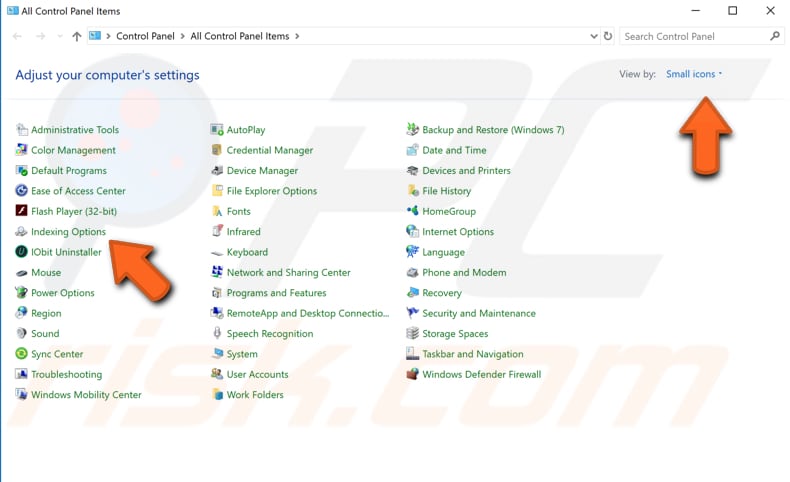Open the Default Programs icon
Viewport: 790px width, 482px height.
21,170
